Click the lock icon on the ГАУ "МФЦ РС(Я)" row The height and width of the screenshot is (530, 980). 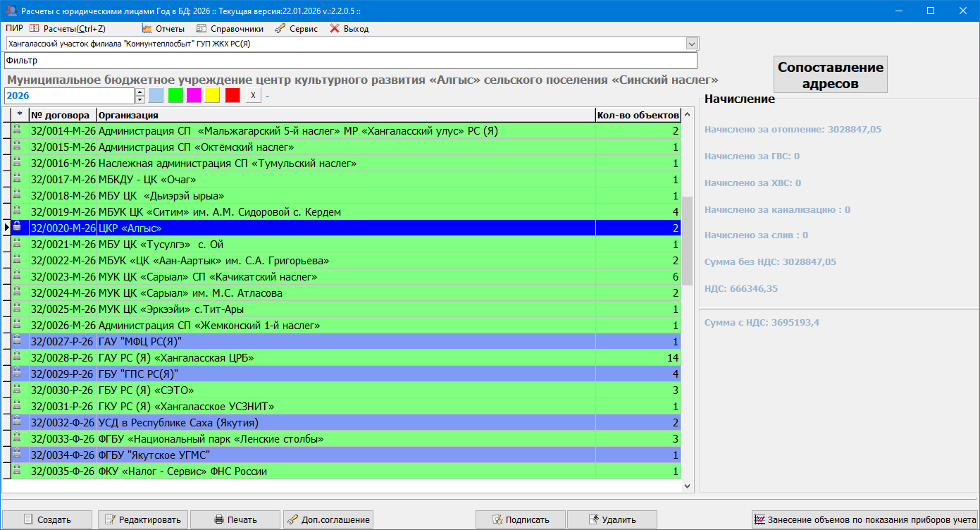point(18,342)
